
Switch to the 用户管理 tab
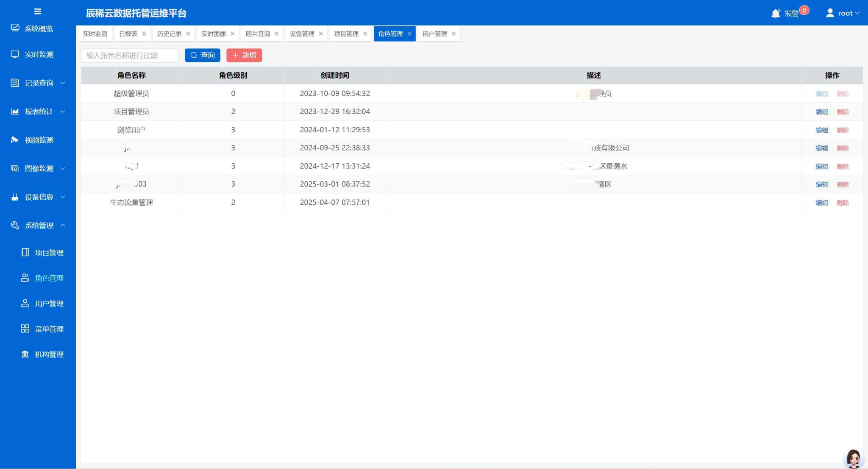point(434,34)
